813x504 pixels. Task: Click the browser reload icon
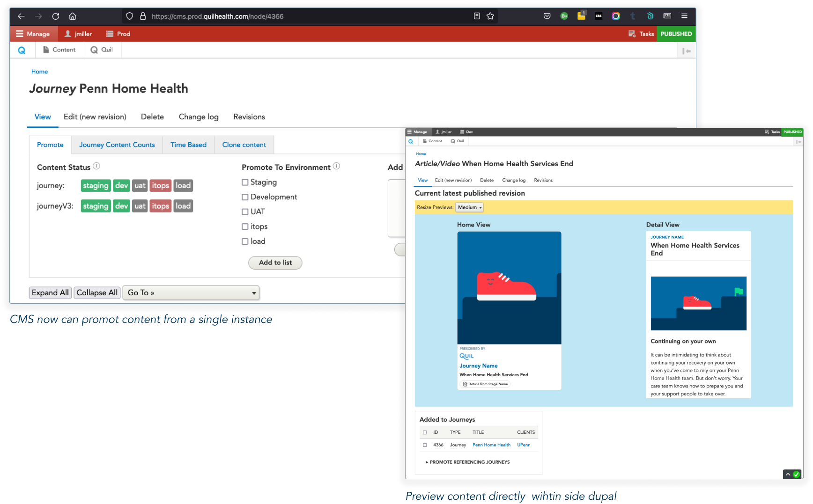pos(56,16)
